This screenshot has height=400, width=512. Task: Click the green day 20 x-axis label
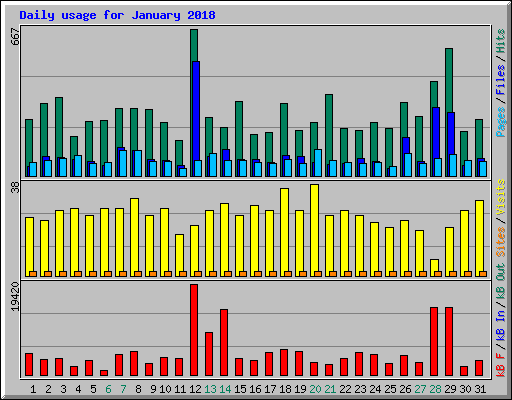pyautogui.click(x=315, y=389)
